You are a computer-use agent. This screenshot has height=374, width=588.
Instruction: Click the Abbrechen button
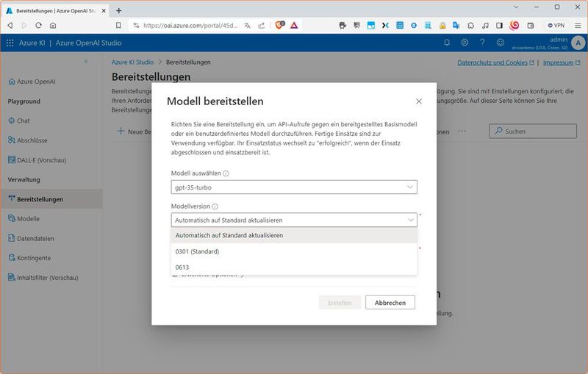pos(390,303)
